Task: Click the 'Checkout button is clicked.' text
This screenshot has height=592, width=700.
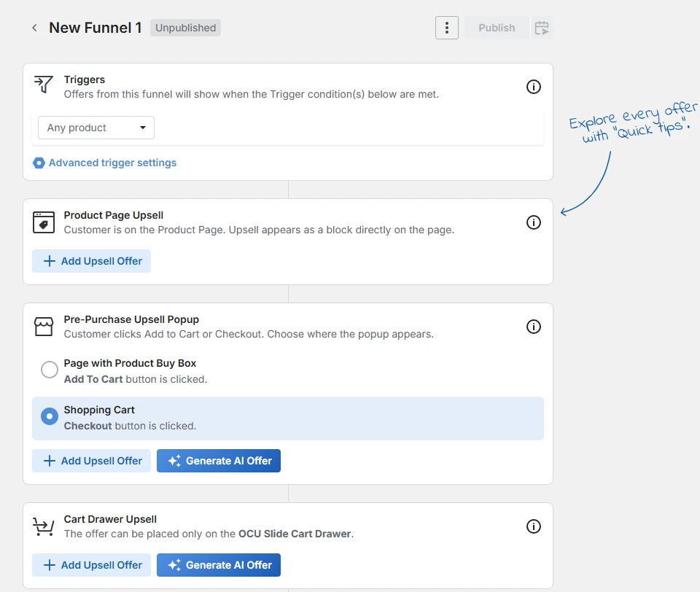Action: pyautogui.click(x=130, y=426)
